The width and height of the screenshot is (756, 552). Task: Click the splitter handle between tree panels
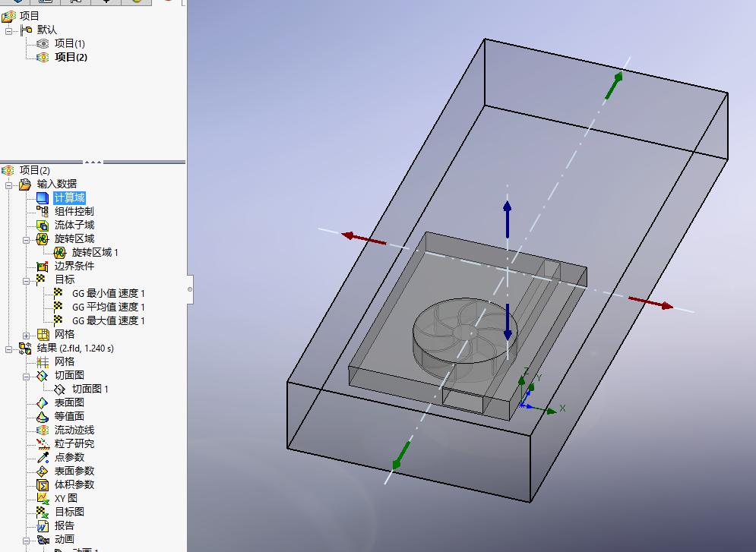[93, 162]
